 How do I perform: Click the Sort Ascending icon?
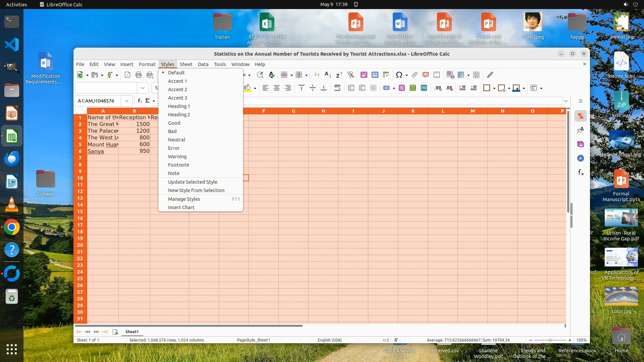click(328, 75)
